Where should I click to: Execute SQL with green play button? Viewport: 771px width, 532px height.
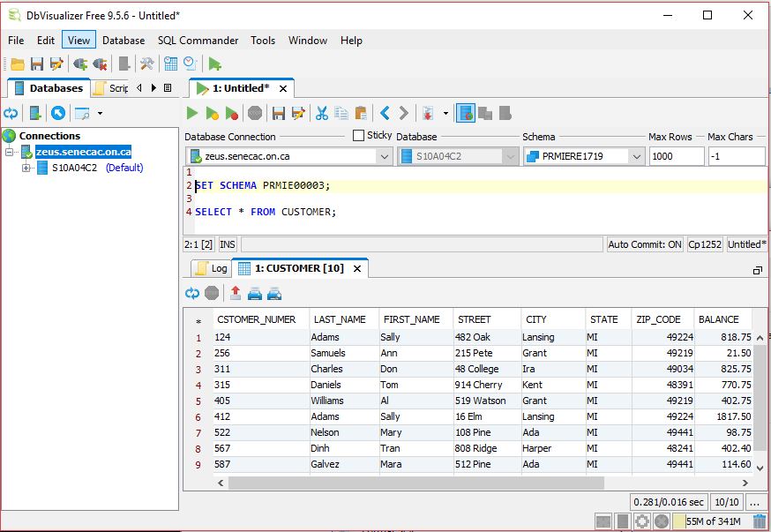(x=191, y=114)
